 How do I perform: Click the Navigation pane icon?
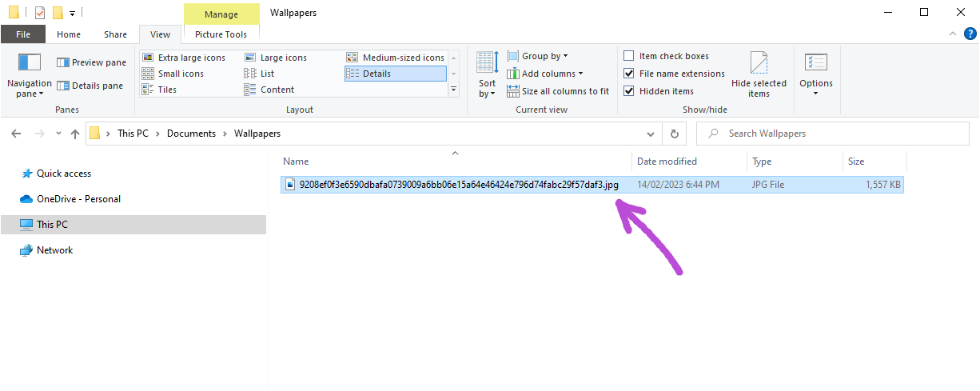[29, 64]
